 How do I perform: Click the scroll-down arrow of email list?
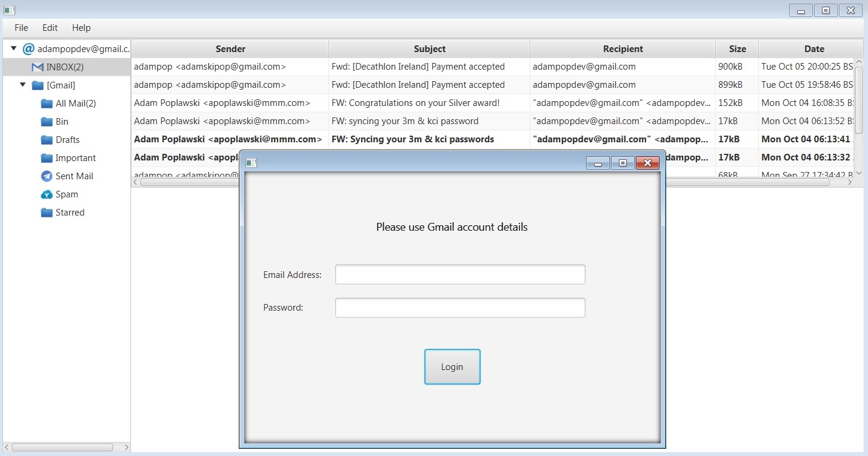pos(858,173)
